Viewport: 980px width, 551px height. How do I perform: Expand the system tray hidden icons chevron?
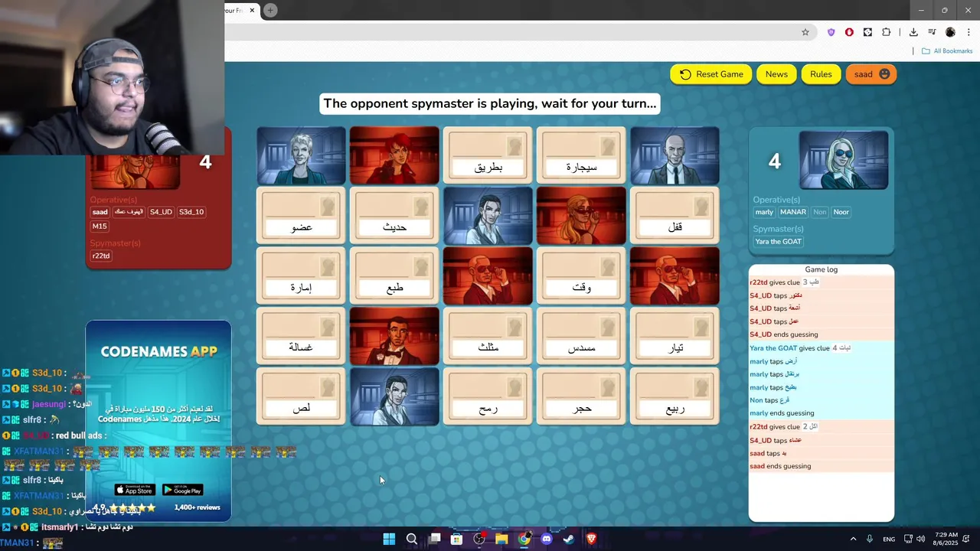tap(853, 539)
